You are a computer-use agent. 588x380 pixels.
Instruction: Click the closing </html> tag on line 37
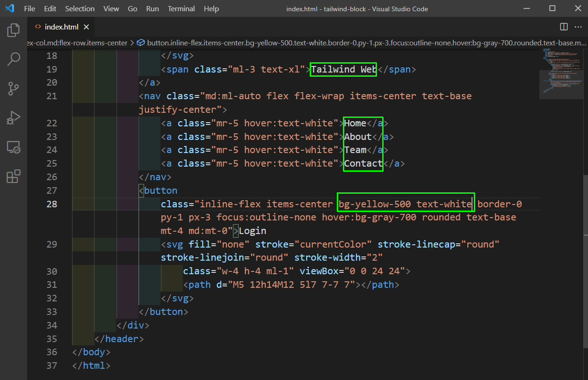[x=91, y=366]
